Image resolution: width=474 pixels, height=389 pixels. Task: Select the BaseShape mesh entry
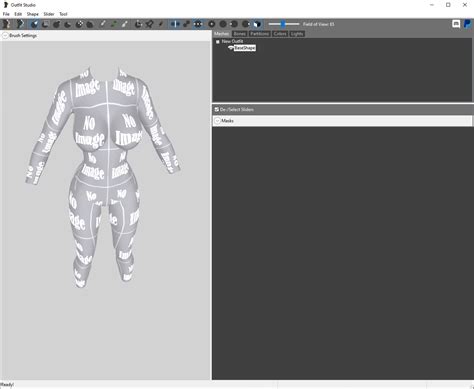coord(245,48)
